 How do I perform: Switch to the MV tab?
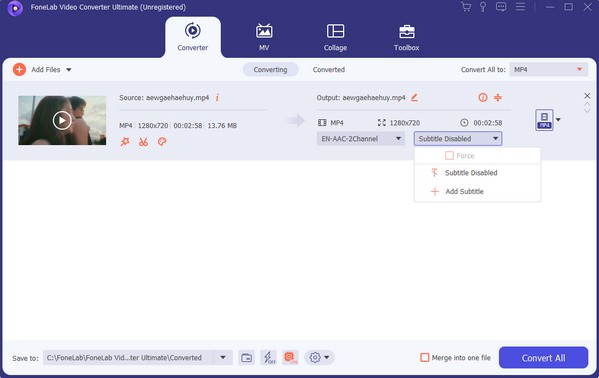(264, 37)
